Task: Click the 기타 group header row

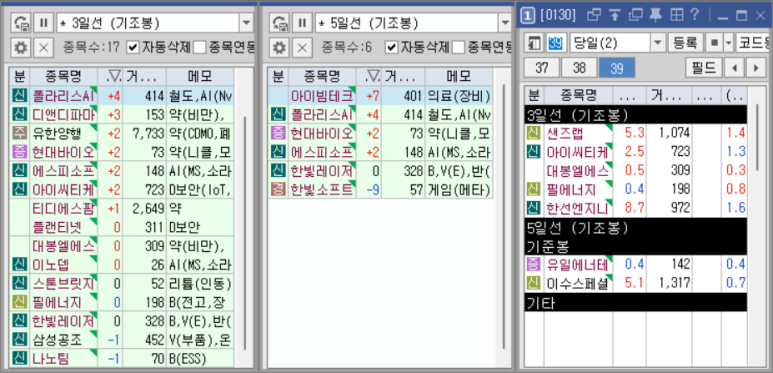Action: click(636, 302)
